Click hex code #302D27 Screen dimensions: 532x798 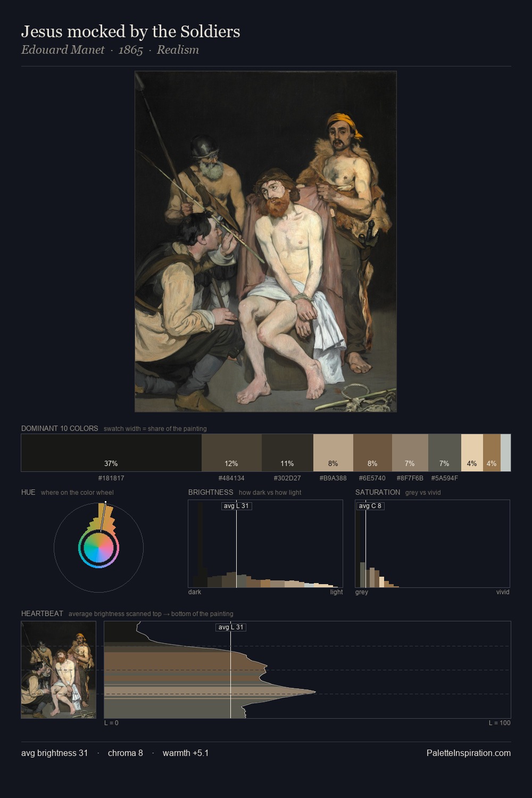(287, 478)
